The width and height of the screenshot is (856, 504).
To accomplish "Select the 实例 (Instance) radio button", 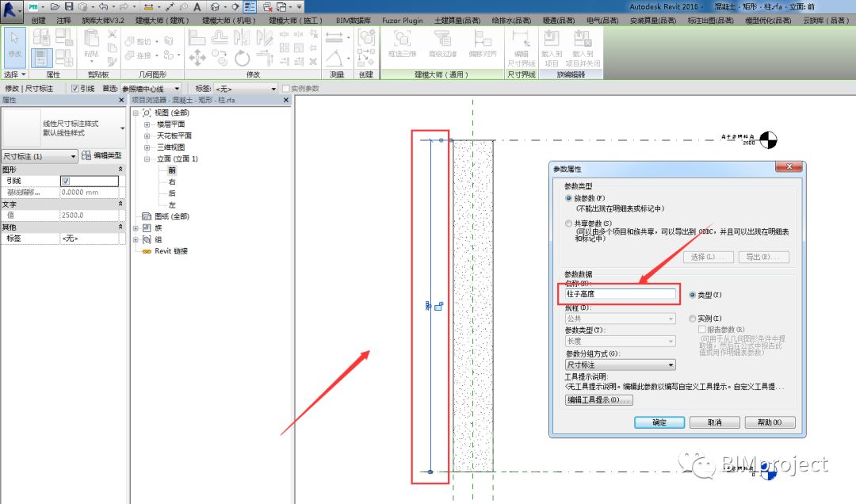I will tap(692, 319).
